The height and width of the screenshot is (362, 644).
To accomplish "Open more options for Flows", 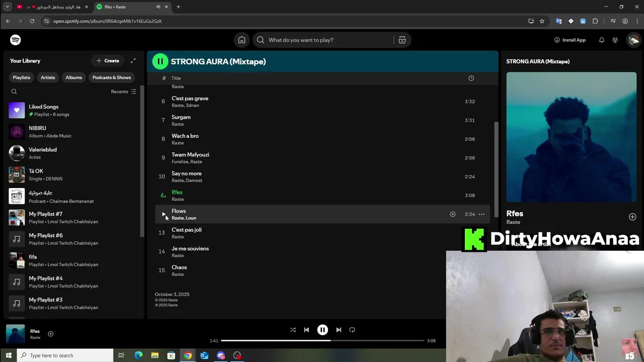I will pyautogui.click(x=481, y=214).
